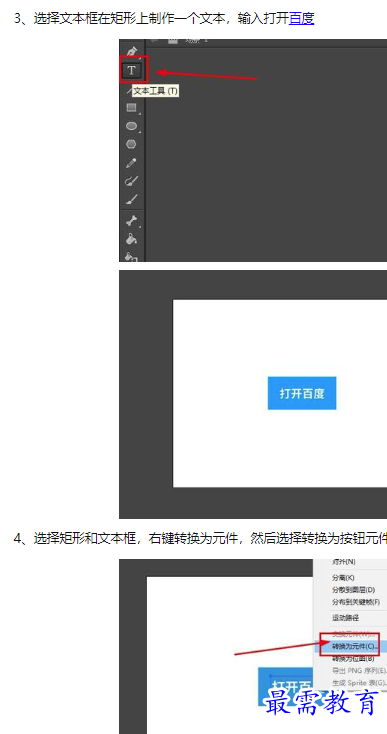Choose 运动路径 in context menu

tap(345, 618)
